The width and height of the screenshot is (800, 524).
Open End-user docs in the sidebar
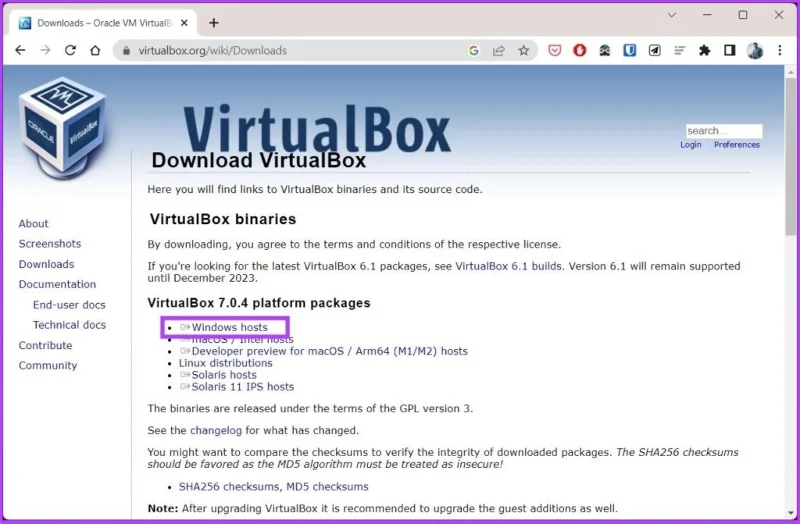tap(69, 305)
